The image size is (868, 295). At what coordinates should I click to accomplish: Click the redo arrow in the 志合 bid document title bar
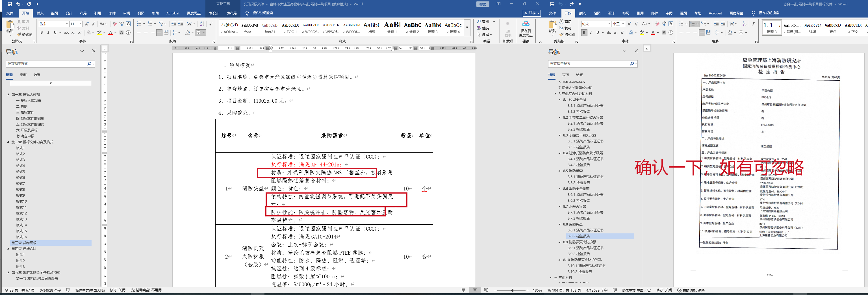(572, 4)
